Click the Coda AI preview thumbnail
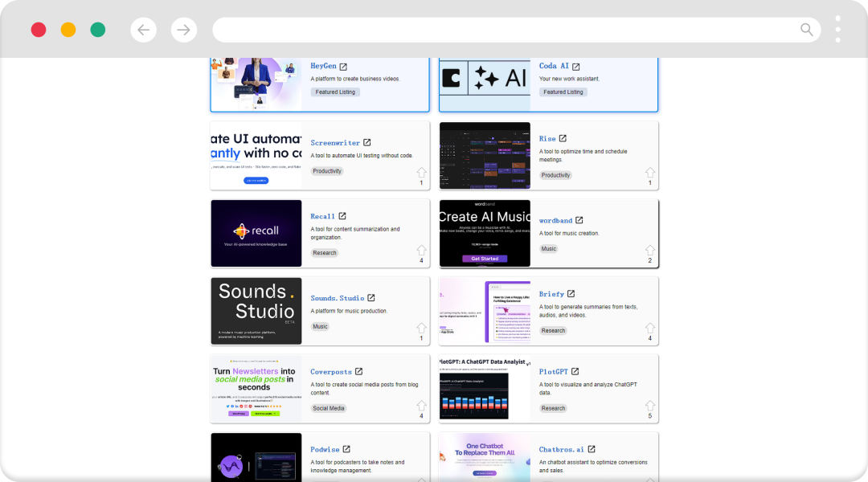 pyautogui.click(x=485, y=84)
